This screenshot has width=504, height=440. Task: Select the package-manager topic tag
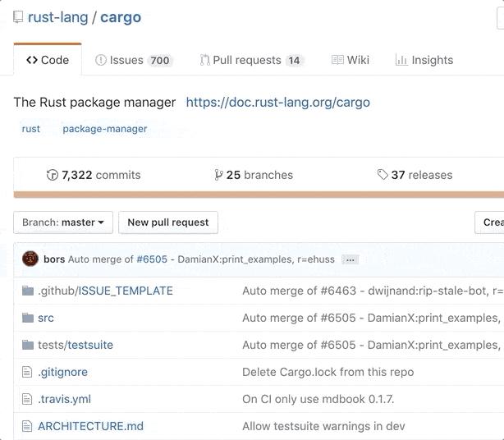coord(105,129)
